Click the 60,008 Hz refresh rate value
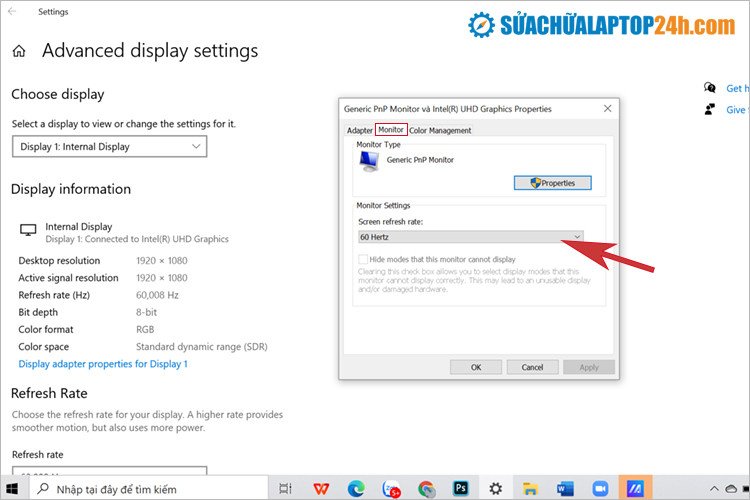The width and height of the screenshot is (750, 500). point(157,295)
